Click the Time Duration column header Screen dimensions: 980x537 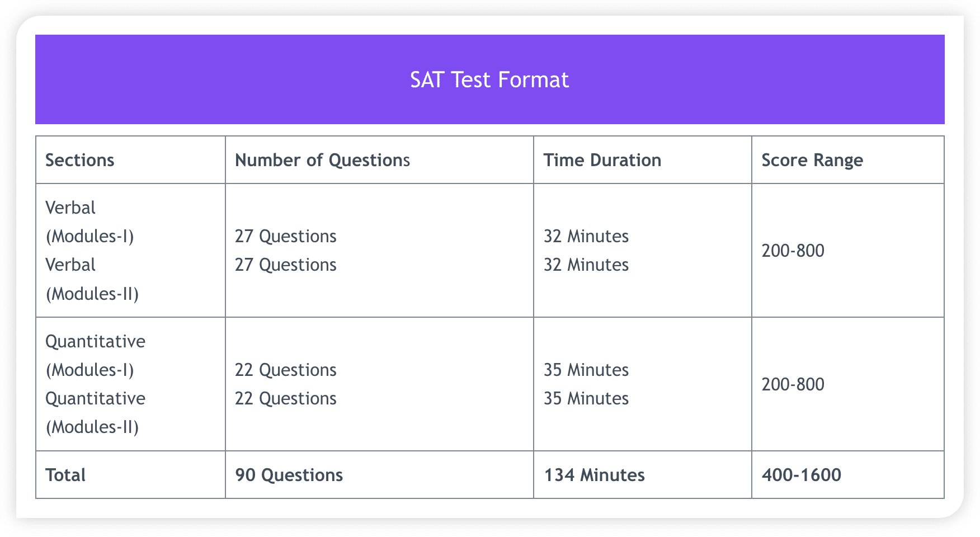[602, 161]
